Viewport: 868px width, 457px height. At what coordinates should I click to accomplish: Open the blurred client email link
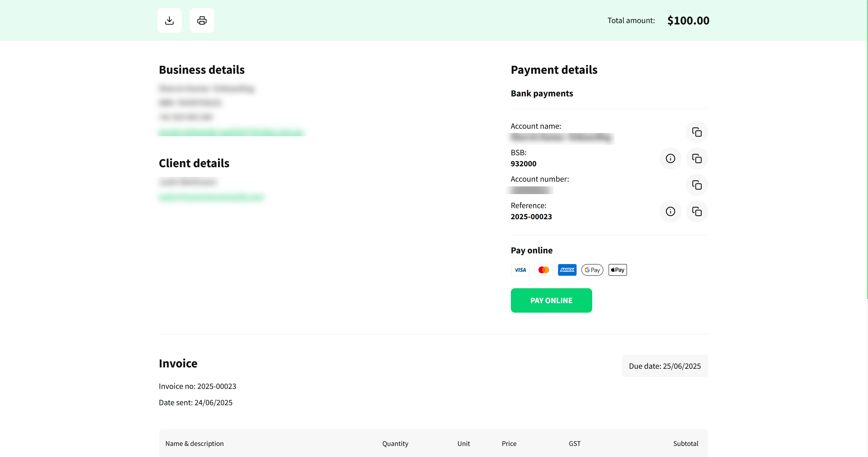211,197
